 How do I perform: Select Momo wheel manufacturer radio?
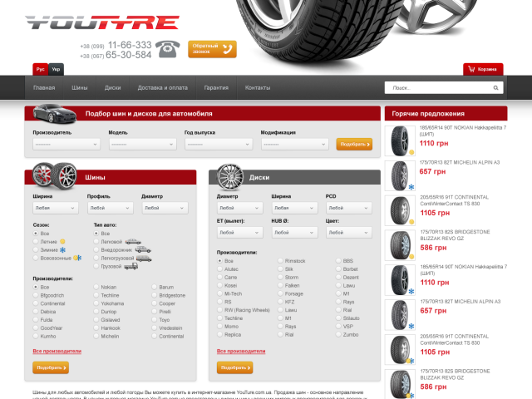(219, 326)
